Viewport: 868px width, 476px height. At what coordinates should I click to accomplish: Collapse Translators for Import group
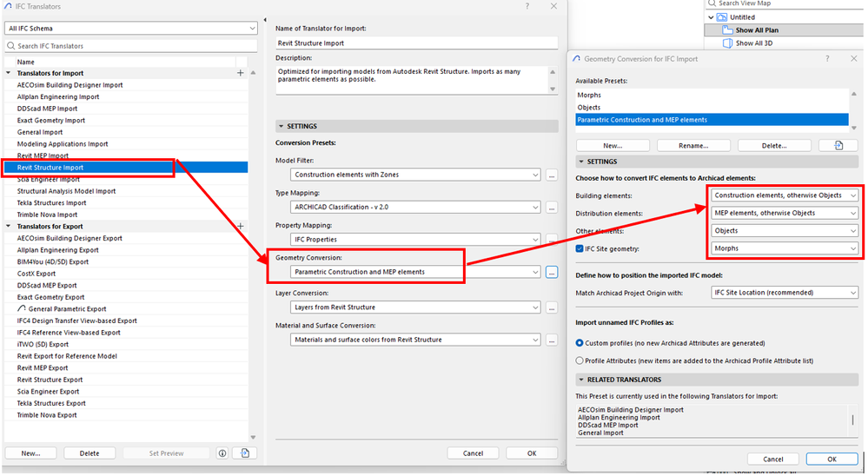click(9, 73)
